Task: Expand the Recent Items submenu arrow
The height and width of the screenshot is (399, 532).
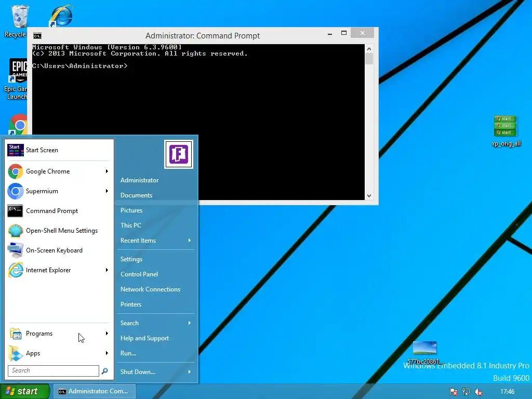Action: [x=190, y=241]
